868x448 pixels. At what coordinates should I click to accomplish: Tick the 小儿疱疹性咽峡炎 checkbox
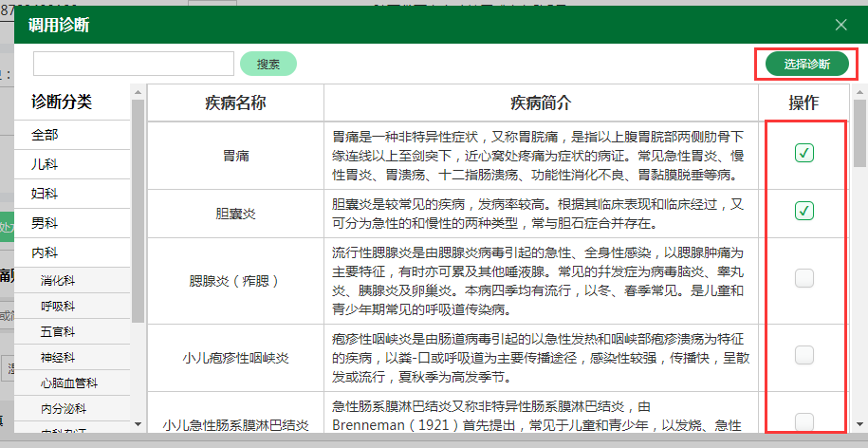pos(804,355)
